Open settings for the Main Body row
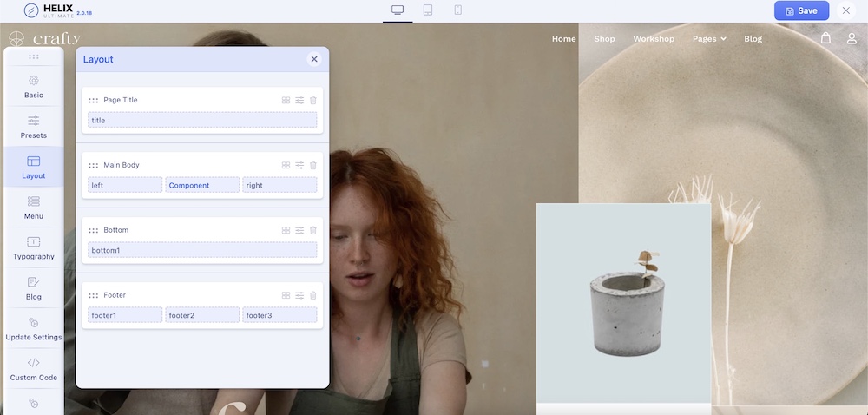The width and height of the screenshot is (868, 415). (x=299, y=165)
